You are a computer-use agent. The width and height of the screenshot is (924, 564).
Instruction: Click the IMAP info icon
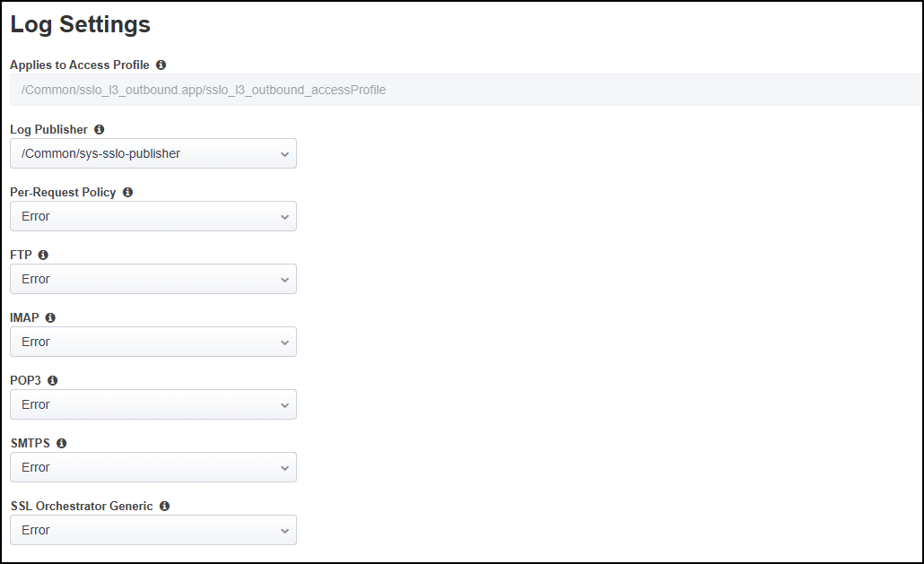coord(50,318)
